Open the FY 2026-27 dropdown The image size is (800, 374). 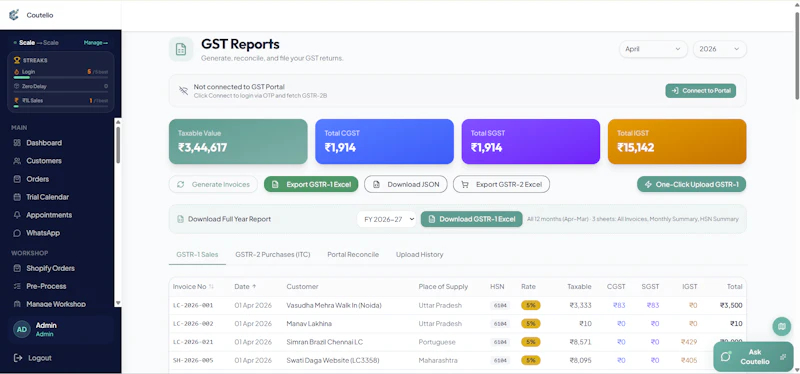[386, 219]
